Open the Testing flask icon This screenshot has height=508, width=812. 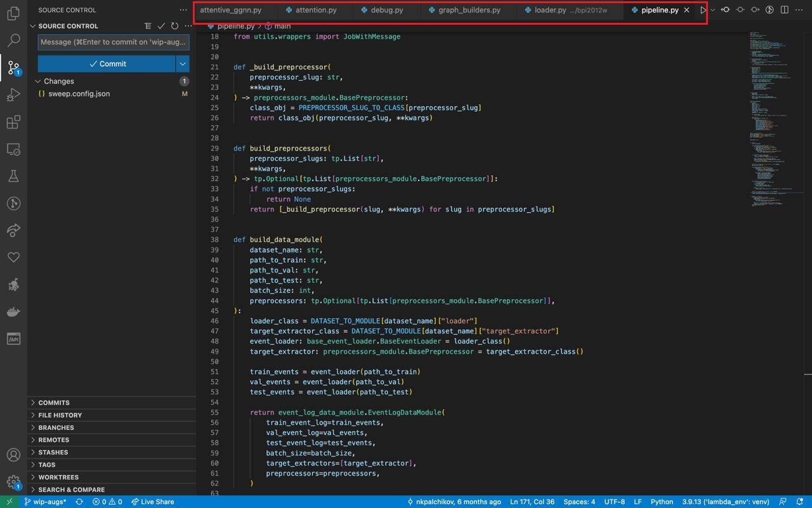(x=13, y=177)
